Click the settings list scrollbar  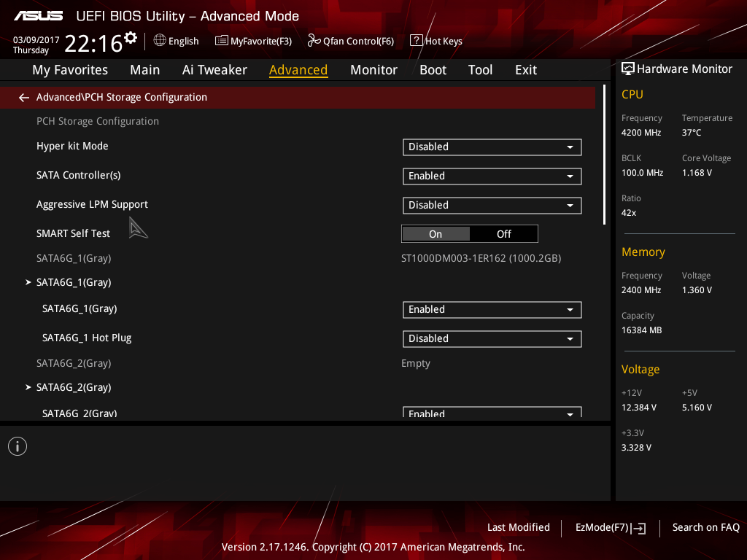pos(604,155)
